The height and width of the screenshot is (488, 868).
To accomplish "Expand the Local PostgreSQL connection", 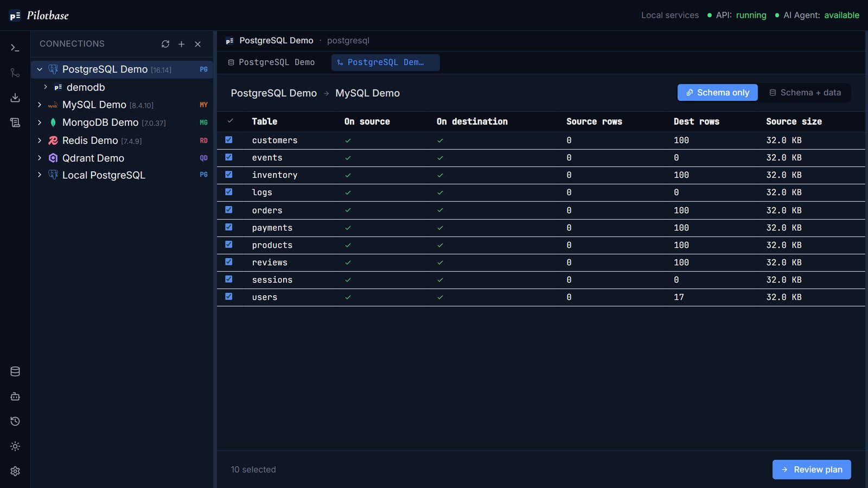I will pos(40,175).
